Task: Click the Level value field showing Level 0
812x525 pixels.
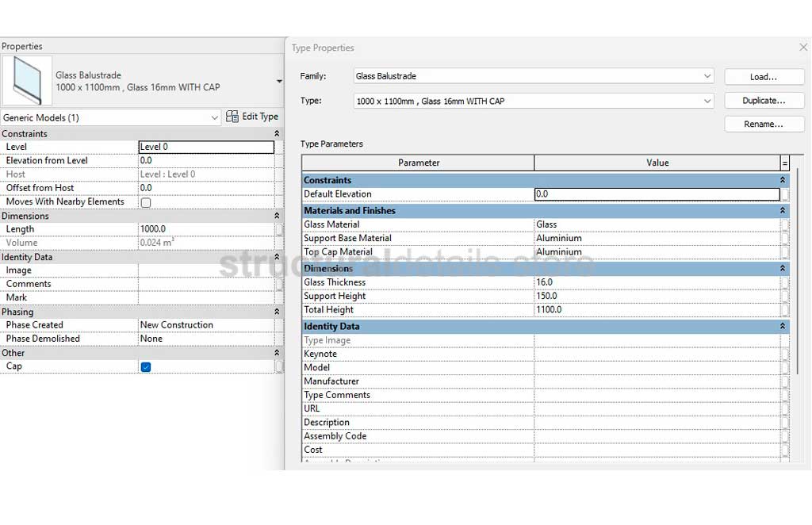Action: 206,147
